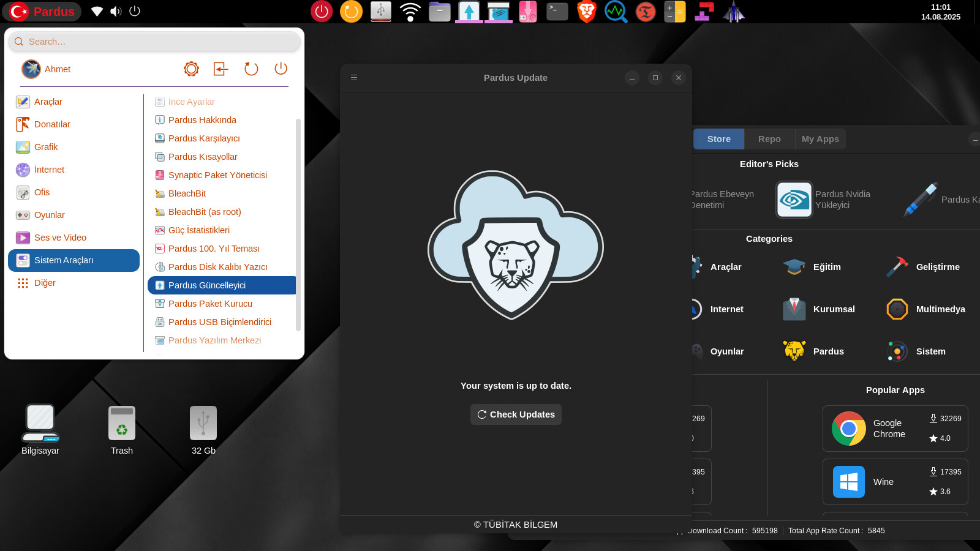980x551 pixels.
Task: Click the red power icon in the top panel
Action: [x=322, y=11]
